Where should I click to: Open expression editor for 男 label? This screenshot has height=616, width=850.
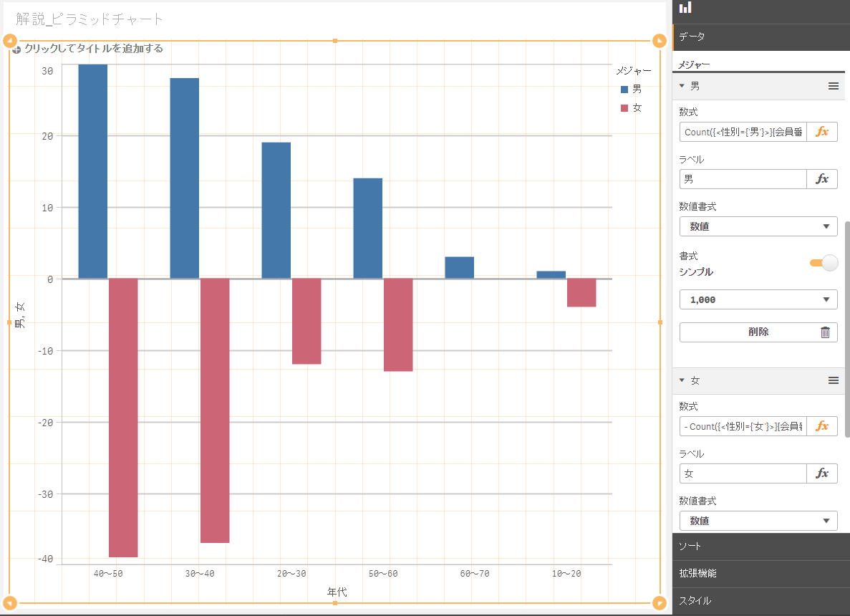click(822, 179)
